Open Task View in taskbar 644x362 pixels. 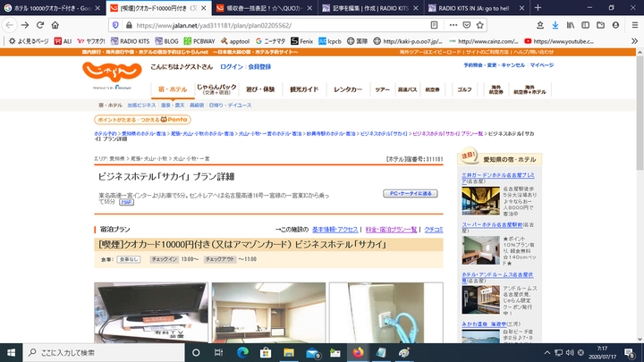218,352
